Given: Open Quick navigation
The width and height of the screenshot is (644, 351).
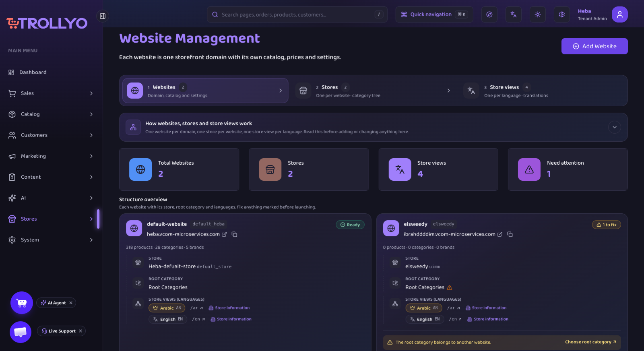Looking at the screenshot, I should coord(434,14).
